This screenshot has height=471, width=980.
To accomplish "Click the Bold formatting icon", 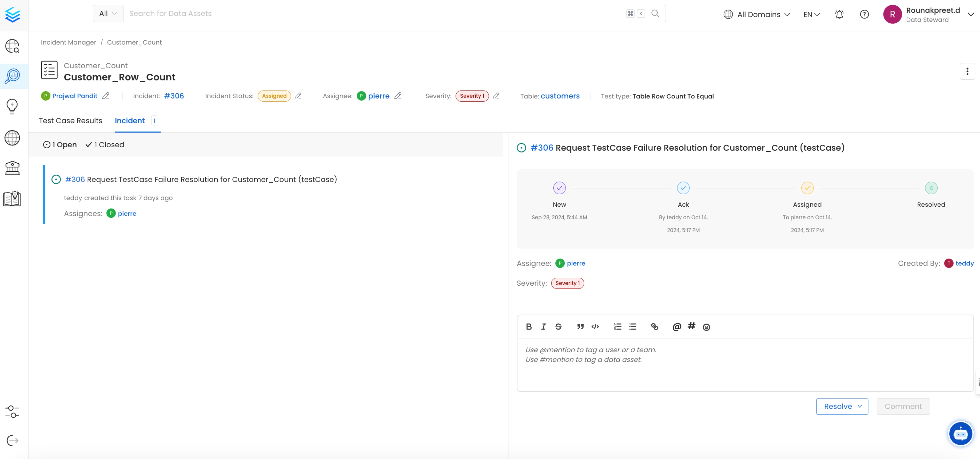I will [x=529, y=326].
